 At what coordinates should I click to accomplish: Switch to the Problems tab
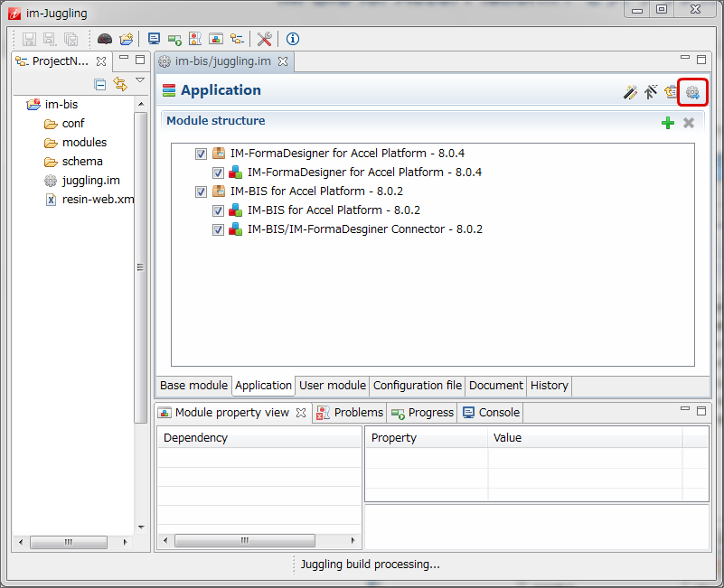350,413
